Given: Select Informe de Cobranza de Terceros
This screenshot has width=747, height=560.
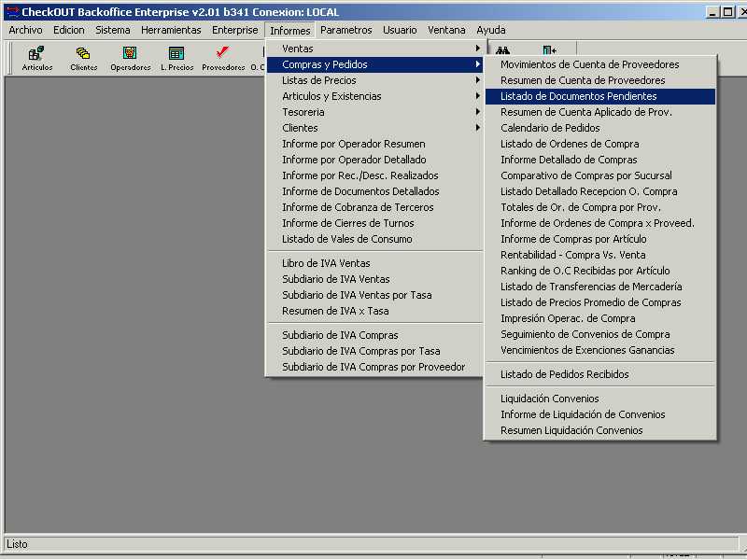Looking at the screenshot, I should tap(374, 207).
